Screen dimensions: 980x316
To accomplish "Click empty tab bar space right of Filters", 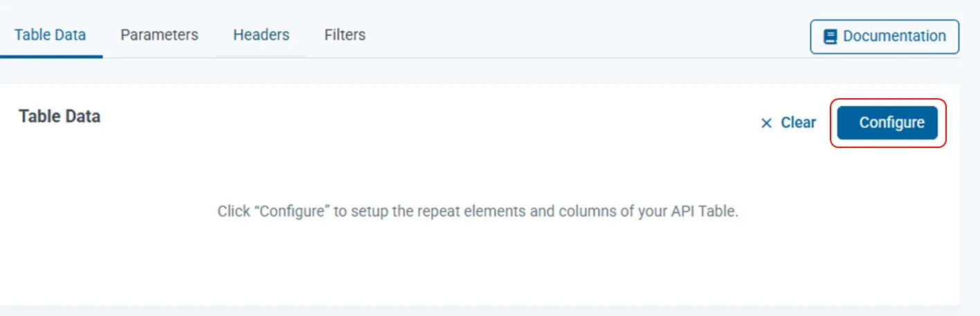I will (554, 35).
